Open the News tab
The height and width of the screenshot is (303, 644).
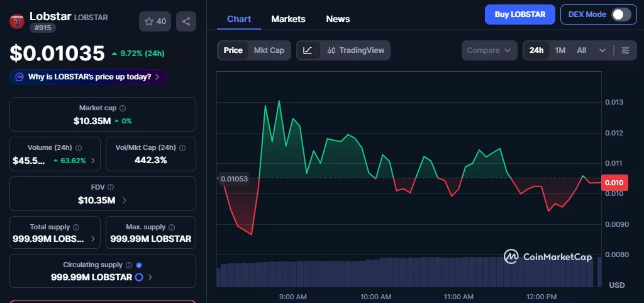338,19
